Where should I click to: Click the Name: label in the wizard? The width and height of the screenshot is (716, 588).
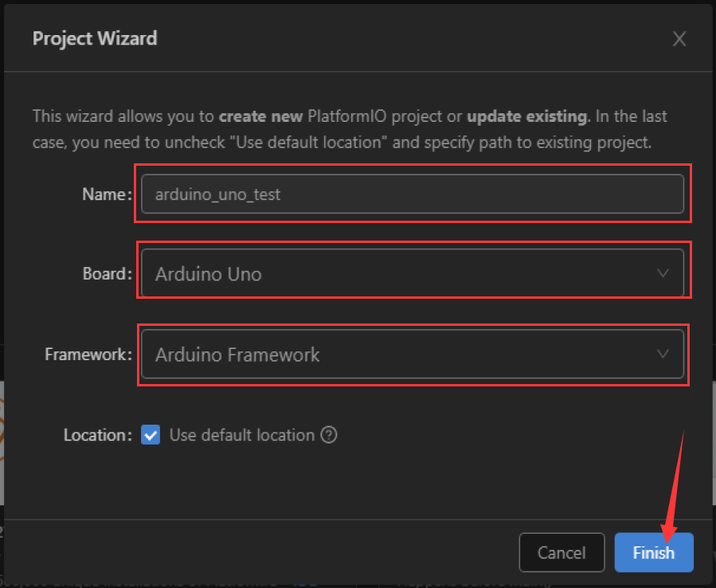(106, 194)
